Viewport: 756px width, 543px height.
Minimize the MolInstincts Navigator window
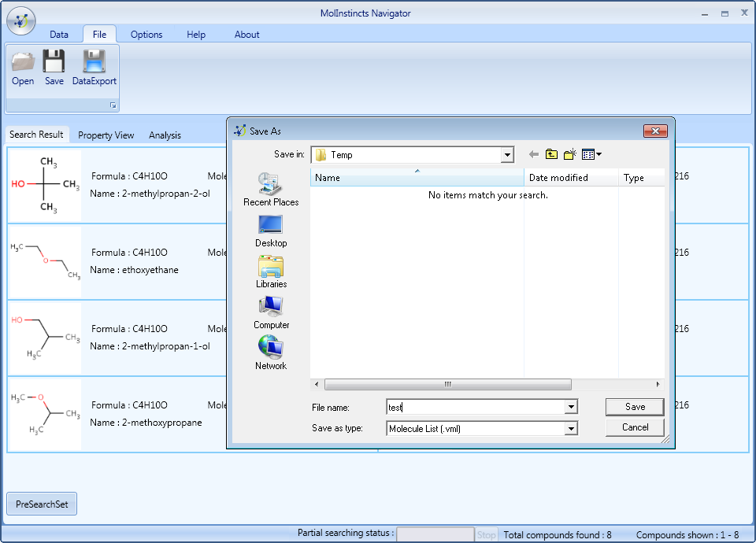point(705,14)
